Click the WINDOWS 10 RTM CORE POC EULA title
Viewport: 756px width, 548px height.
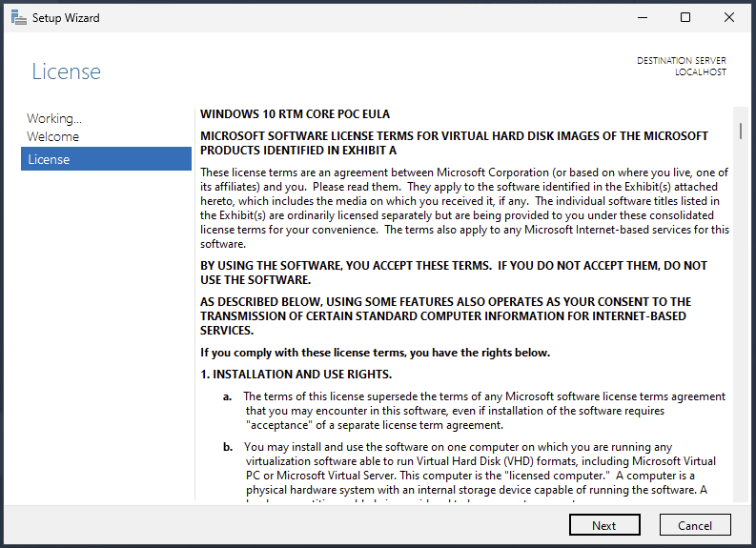(295, 114)
